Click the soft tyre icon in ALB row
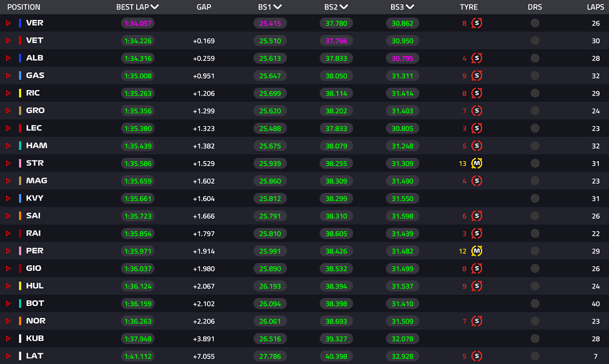This screenshot has height=364, width=609. tap(477, 58)
